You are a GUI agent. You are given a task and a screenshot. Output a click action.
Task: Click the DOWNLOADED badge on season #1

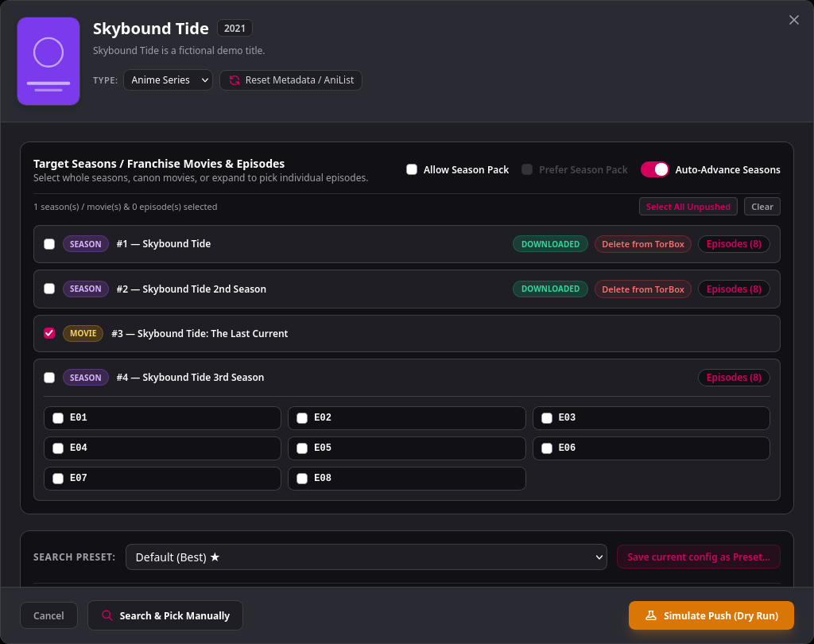coord(550,244)
